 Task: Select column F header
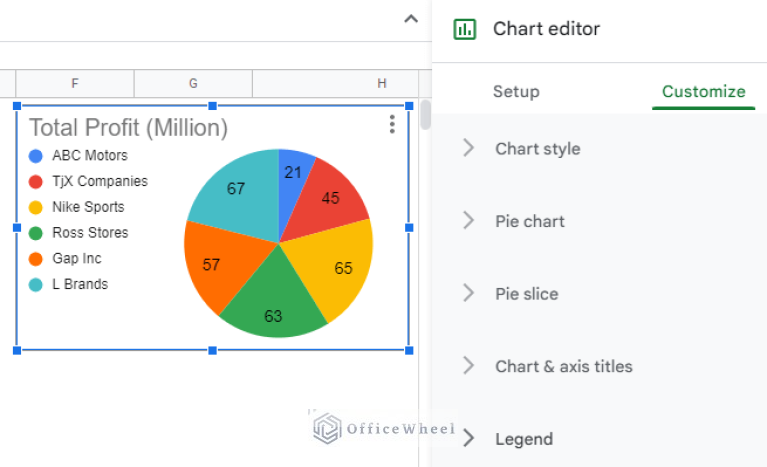pos(75,84)
